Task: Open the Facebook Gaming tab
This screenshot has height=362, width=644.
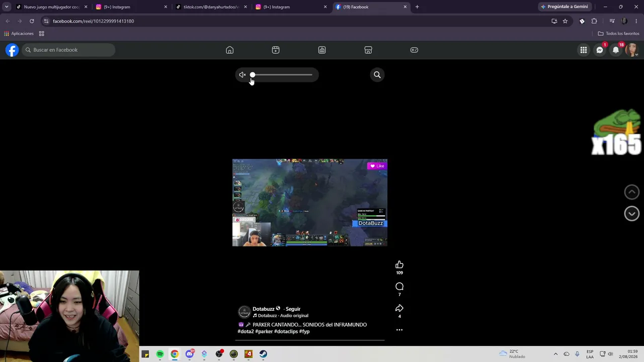Action: (x=414, y=50)
